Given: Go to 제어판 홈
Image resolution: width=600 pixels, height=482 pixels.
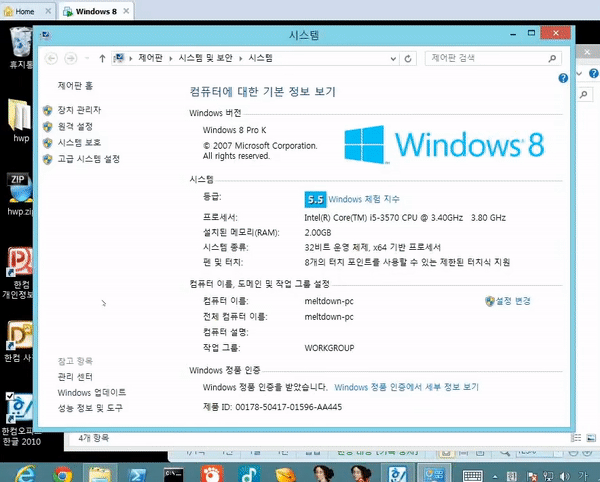Looking at the screenshot, I should tap(75, 86).
